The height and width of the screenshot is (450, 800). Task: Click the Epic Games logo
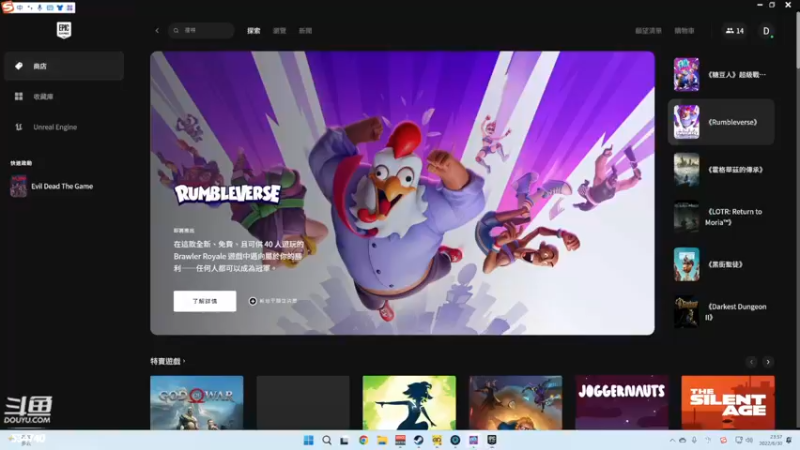[64, 30]
